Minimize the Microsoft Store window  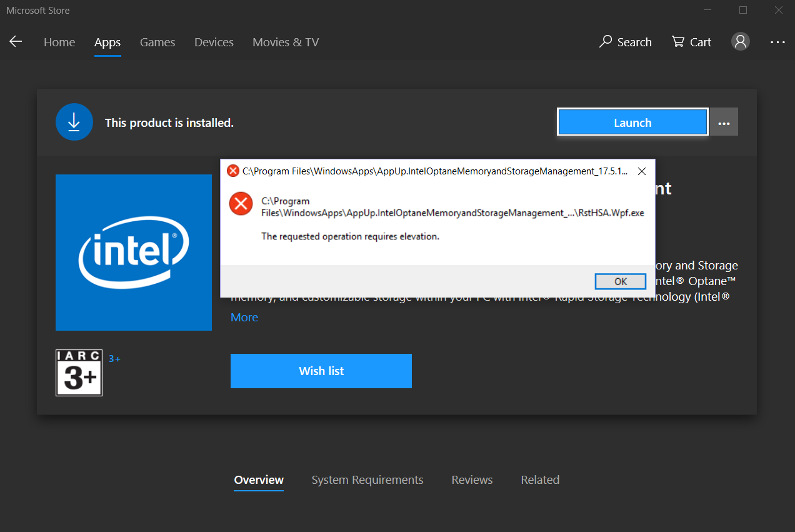click(707, 10)
